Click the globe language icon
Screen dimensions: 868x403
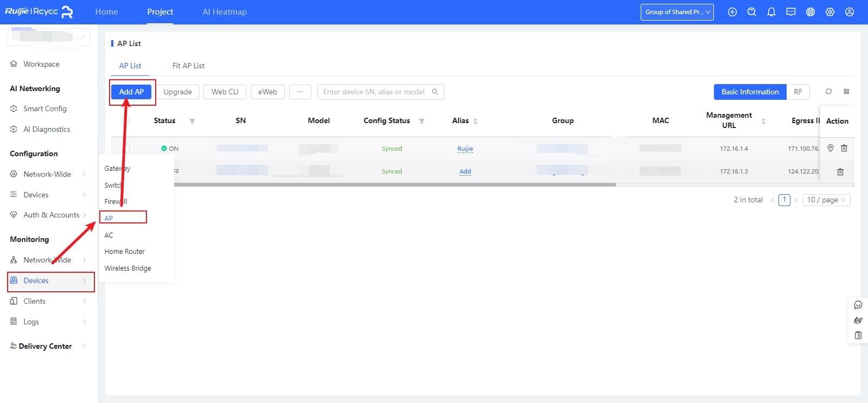810,12
